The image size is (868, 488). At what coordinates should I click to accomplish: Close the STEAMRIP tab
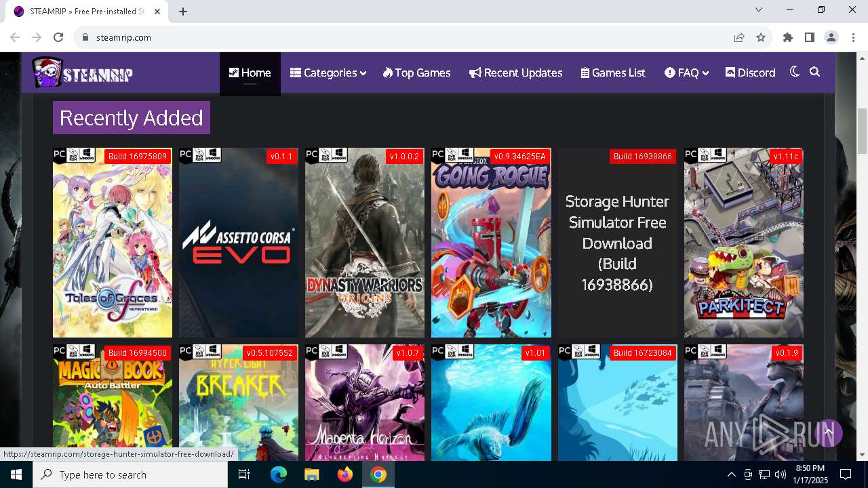(157, 11)
